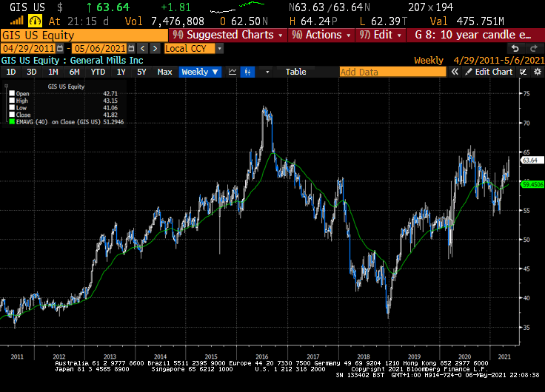Image resolution: width=545 pixels, height=392 pixels.
Task: Click the Add Data input field
Action: point(394,72)
